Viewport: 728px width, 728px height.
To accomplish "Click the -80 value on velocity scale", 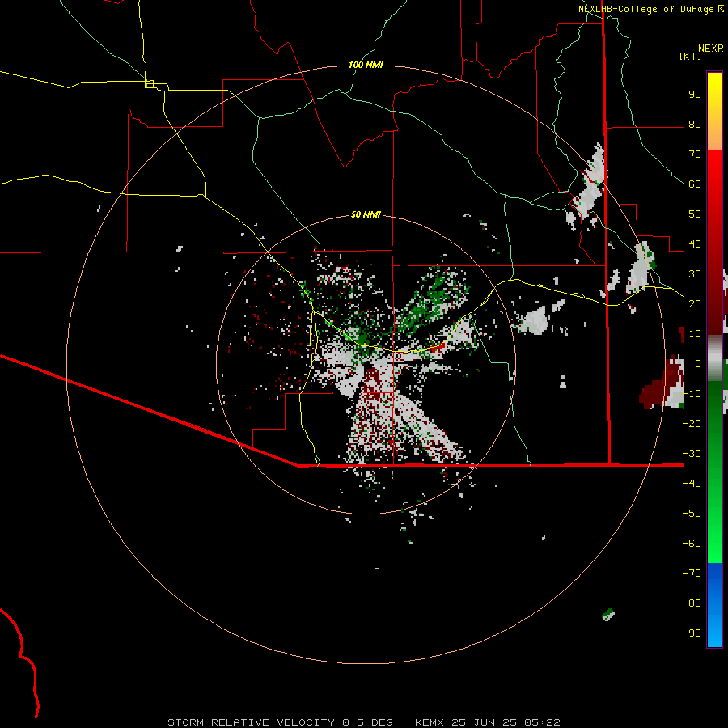I will [692, 603].
